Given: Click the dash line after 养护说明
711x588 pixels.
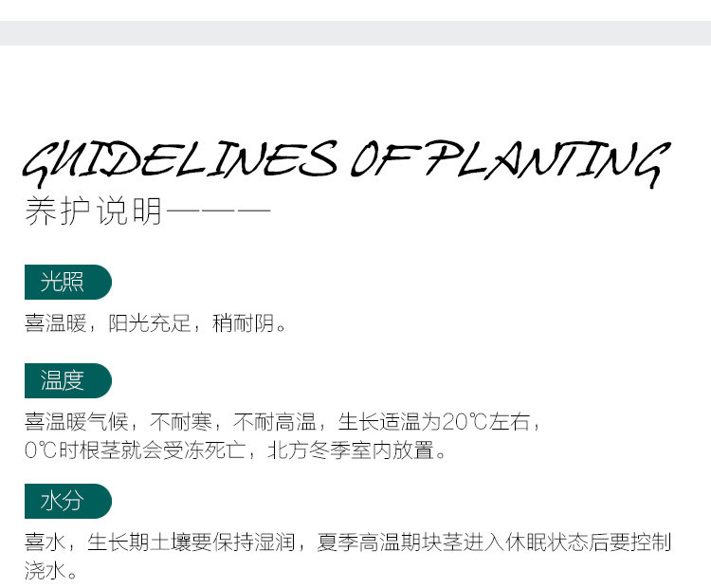Looking at the screenshot, I should (218, 211).
